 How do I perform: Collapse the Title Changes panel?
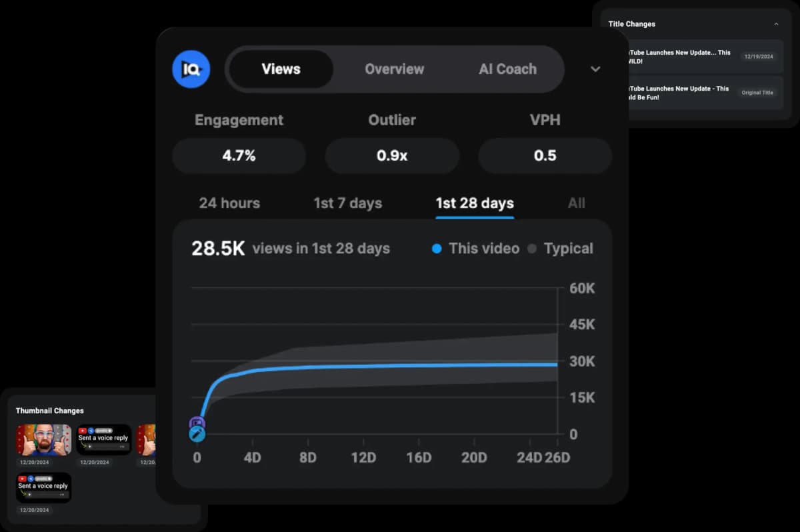(776, 23)
